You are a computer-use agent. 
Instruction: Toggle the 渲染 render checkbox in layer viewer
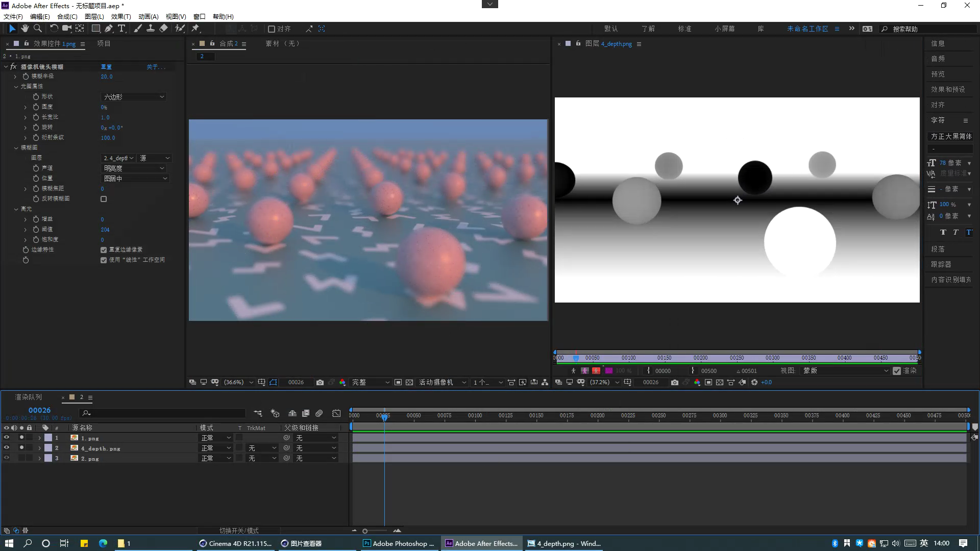[897, 371]
